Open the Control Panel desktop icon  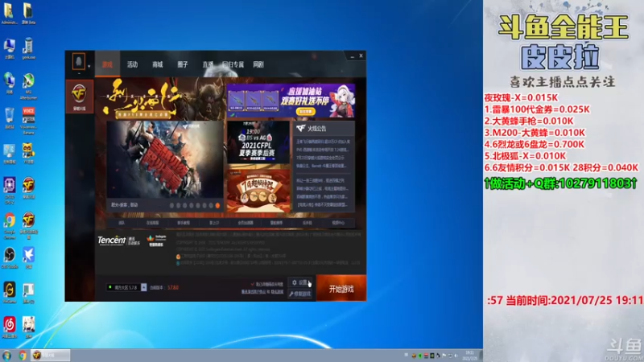tap(9, 154)
